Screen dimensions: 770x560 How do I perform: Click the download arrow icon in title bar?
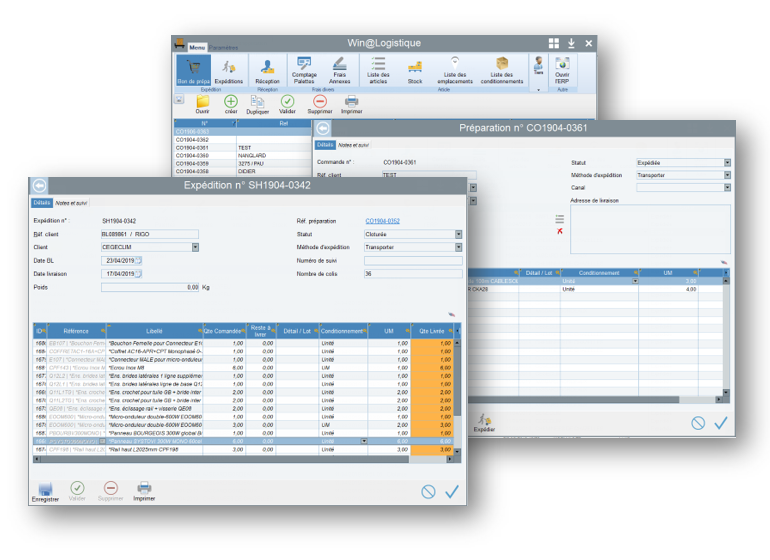click(x=572, y=43)
